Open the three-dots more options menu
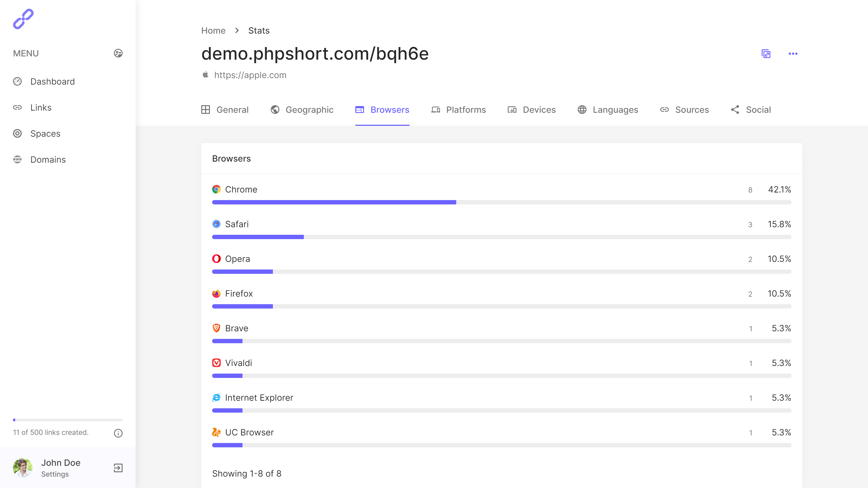Image resolution: width=868 pixels, height=488 pixels. click(x=793, y=54)
